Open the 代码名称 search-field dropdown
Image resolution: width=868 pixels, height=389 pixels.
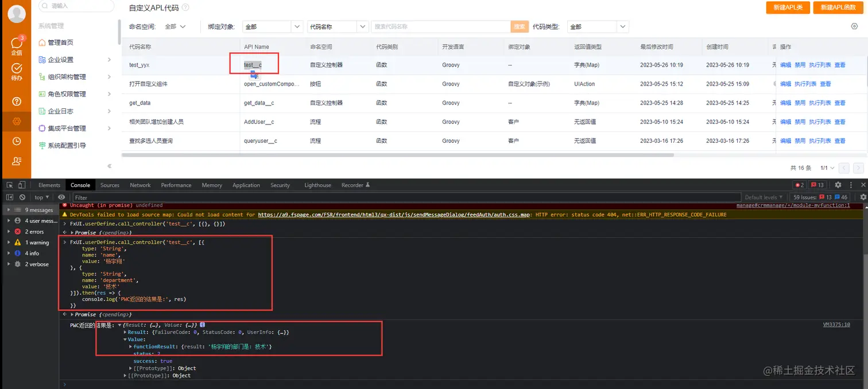pyautogui.click(x=338, y=26)
